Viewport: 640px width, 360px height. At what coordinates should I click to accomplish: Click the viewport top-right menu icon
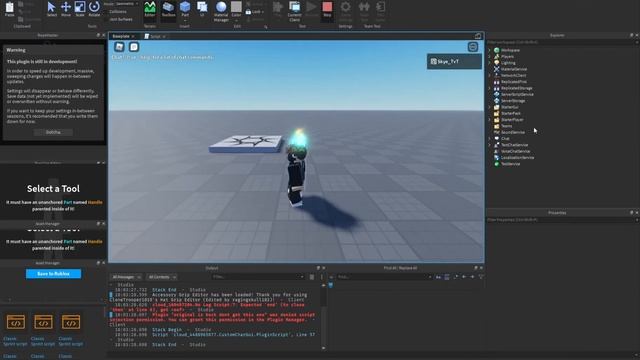tap(473, 47)
